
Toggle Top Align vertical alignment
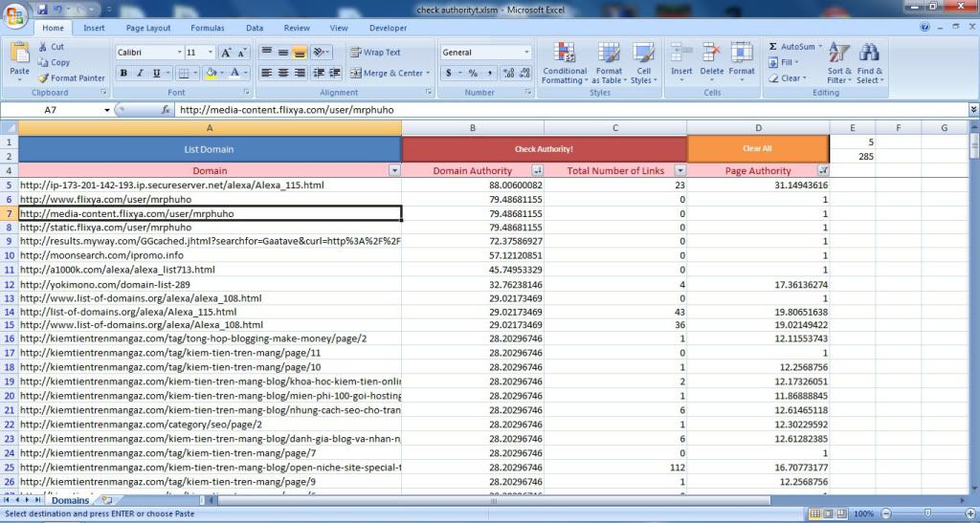click(x=266, y=53)
